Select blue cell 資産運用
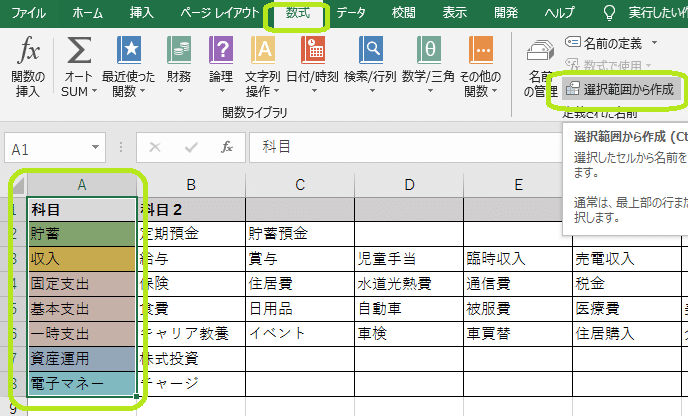 (x=82, y=359)
